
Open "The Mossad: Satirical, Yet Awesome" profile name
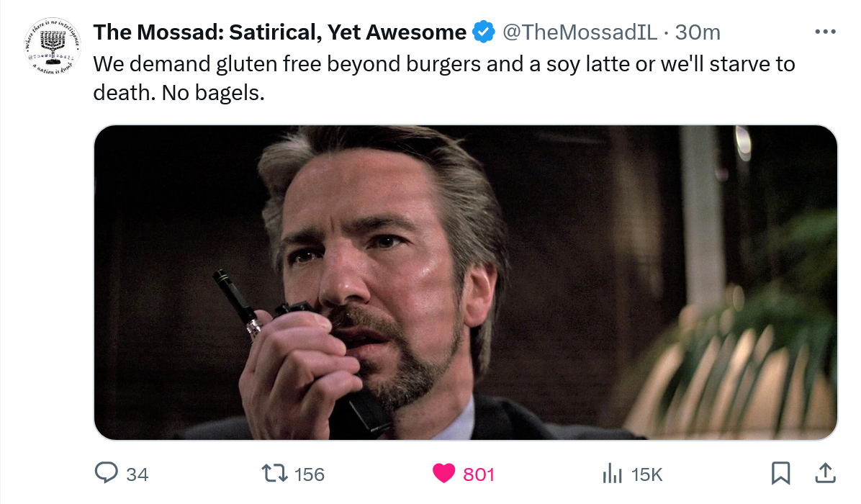[280, 32]
